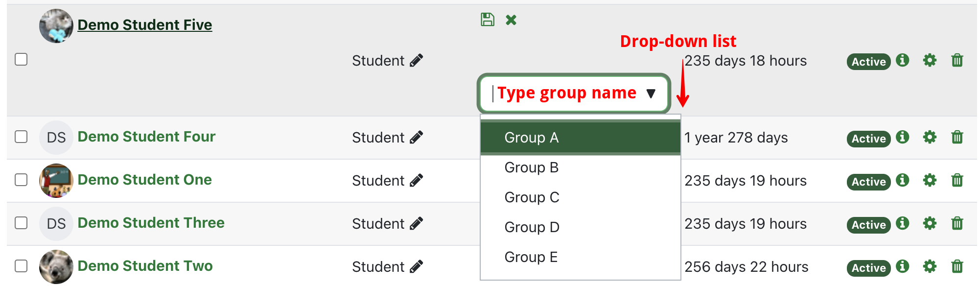Screen dimensions: 980x286
Task: Check the box for Demo Student Two
Action: coord(21,266)
